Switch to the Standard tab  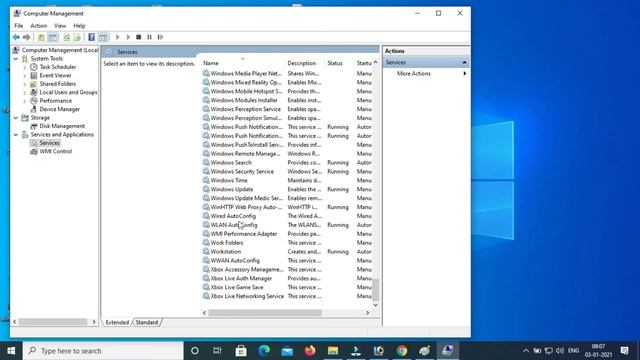tap(147, 322)
